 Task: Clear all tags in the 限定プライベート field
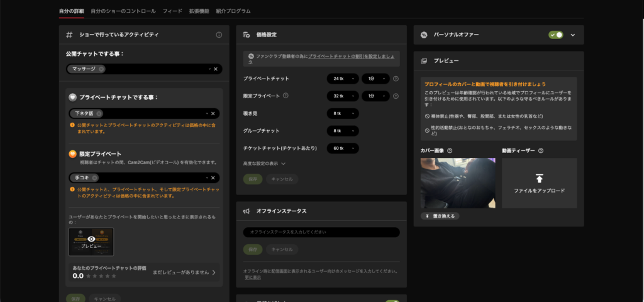(x=215, y=178)
